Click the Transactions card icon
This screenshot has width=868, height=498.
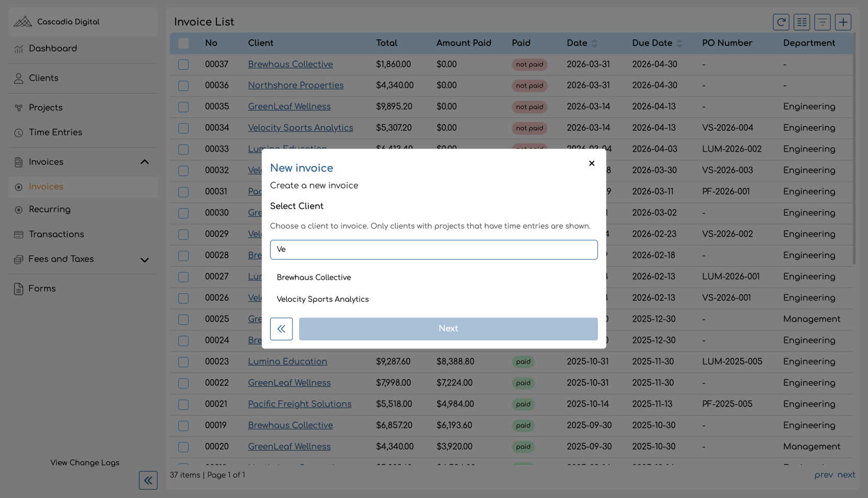[x=19, y=234]
